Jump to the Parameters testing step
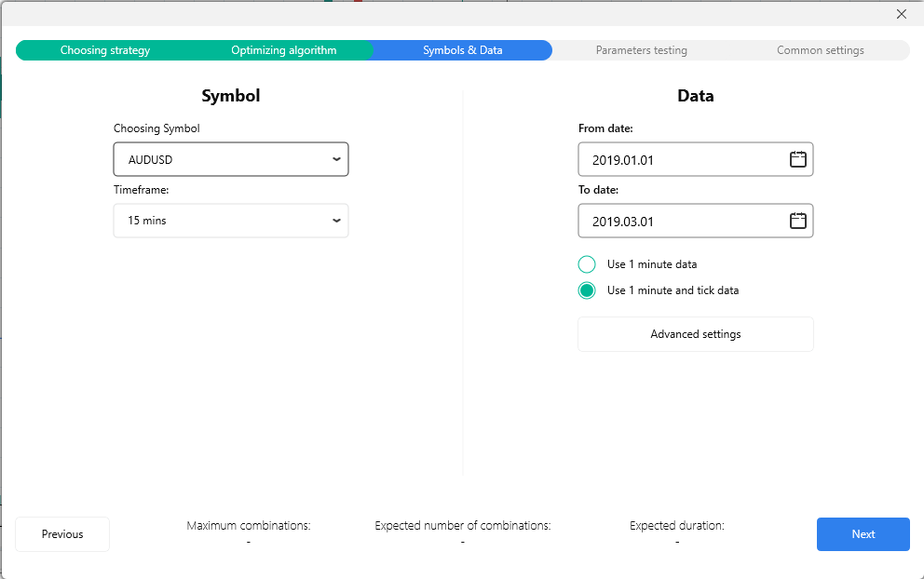The height and width of the screenshot is (579, 924). pos(641,50)
